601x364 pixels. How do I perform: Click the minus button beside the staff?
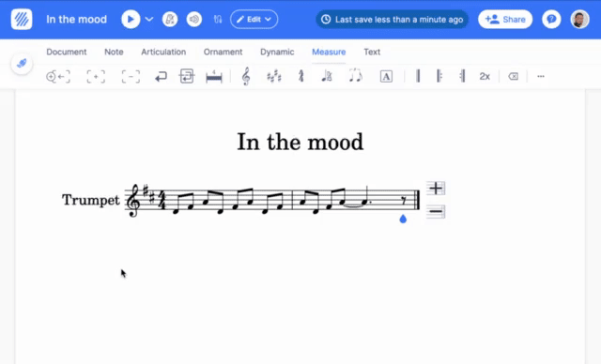click(436, 211)
